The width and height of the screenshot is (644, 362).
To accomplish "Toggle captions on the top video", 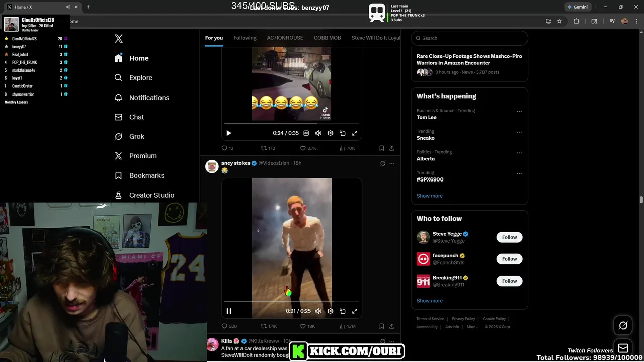I will 306,133.
